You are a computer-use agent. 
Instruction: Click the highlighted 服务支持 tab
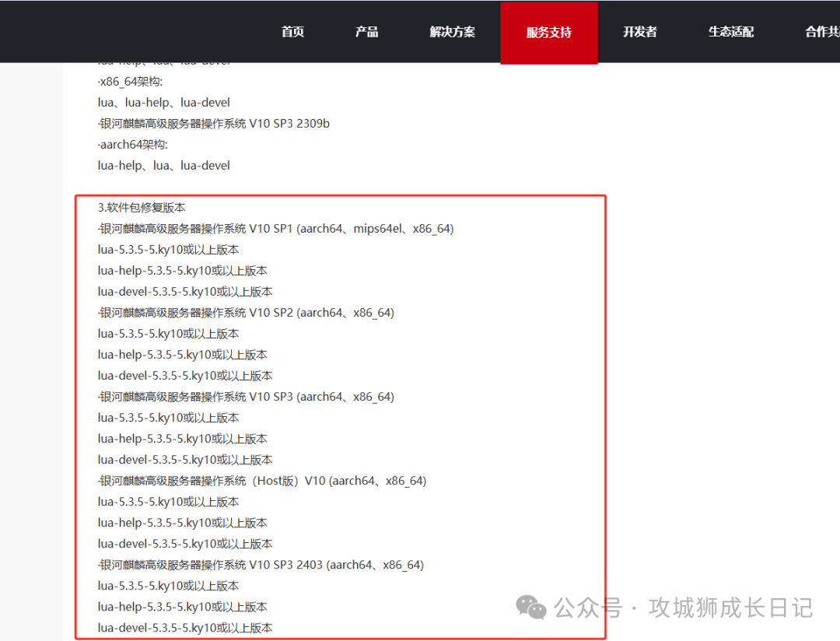click(x=549, y=33)
